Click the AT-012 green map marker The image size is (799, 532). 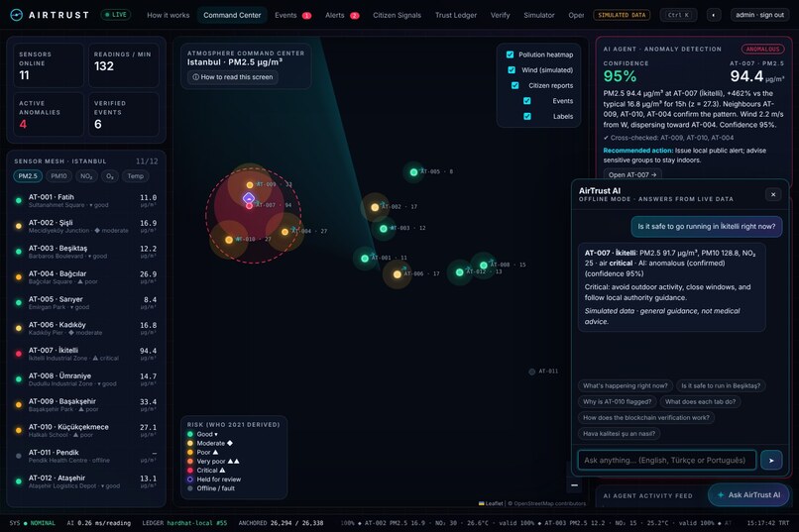click(x=460, y=272)
